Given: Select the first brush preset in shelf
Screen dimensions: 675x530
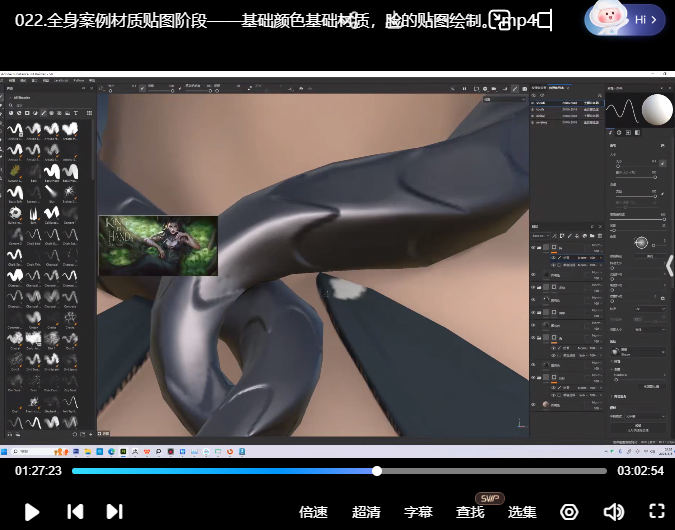Looking at the screenshot, I should 16,129.
